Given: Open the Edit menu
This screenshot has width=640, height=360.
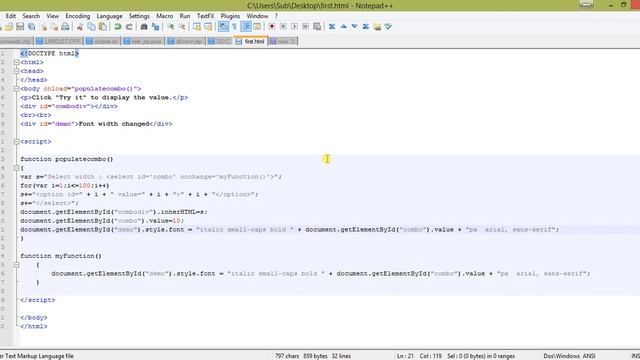Looking at the screenshot, I should [x=11, y=16].
